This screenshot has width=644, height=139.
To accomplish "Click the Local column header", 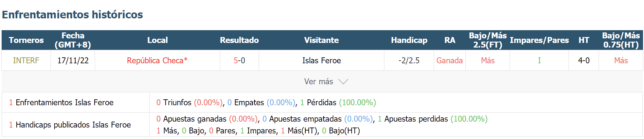I will point(157,40).
